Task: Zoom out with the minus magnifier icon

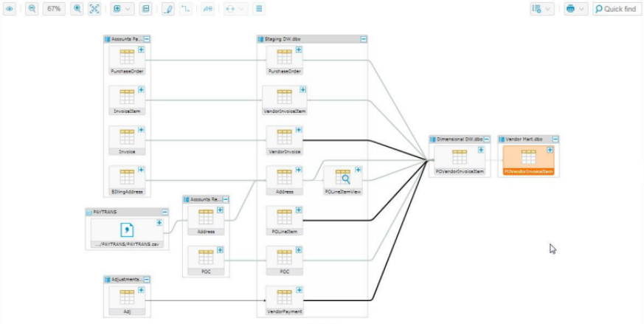Action: [32, 9]
